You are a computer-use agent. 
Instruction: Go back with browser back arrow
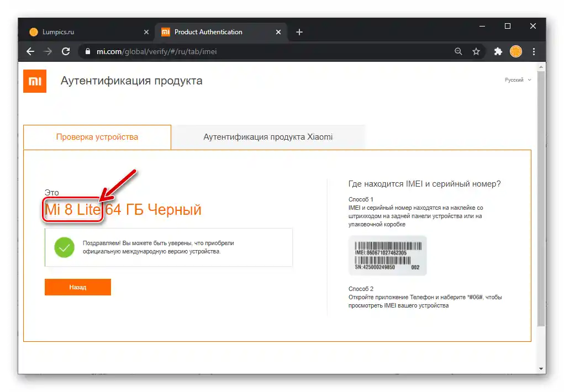[x=30, y=51]
